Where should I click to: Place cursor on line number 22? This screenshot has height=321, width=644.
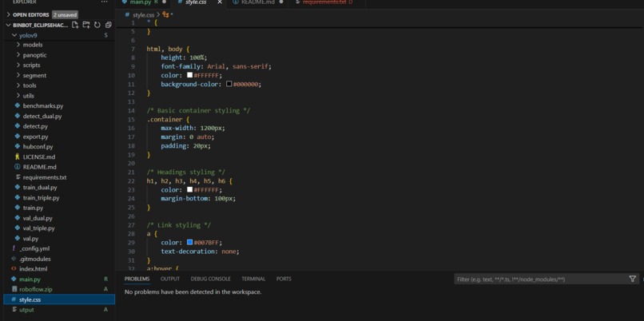click(x=131, y=181)
